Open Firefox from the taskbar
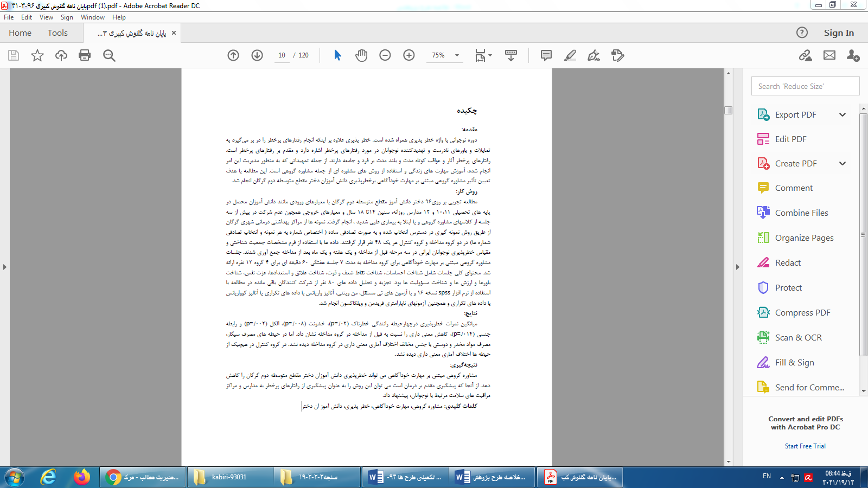 point(82,477)
